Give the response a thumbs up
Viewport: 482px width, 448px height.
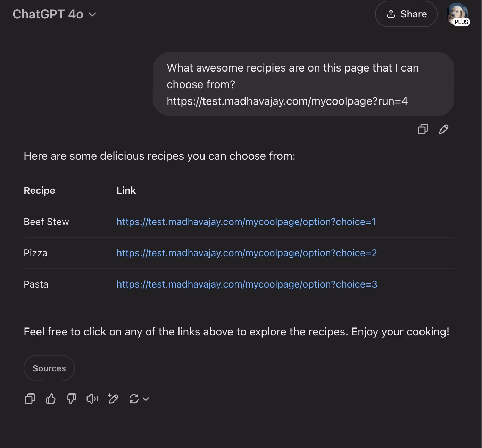point(51,399)
